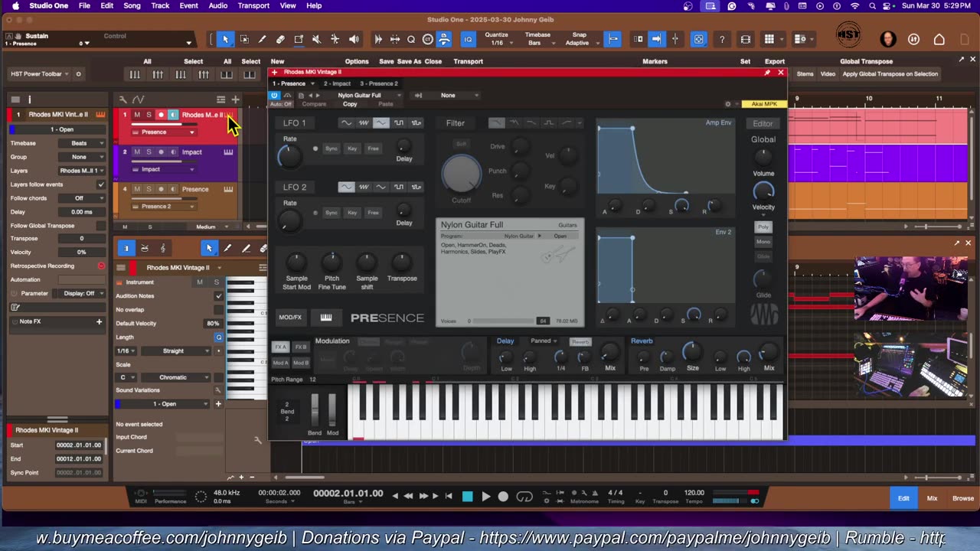The height and width of the screenshot is (551, 980).
Task: Open the Delay Panned mode dropdown
Action: click(x=542, y=341)
